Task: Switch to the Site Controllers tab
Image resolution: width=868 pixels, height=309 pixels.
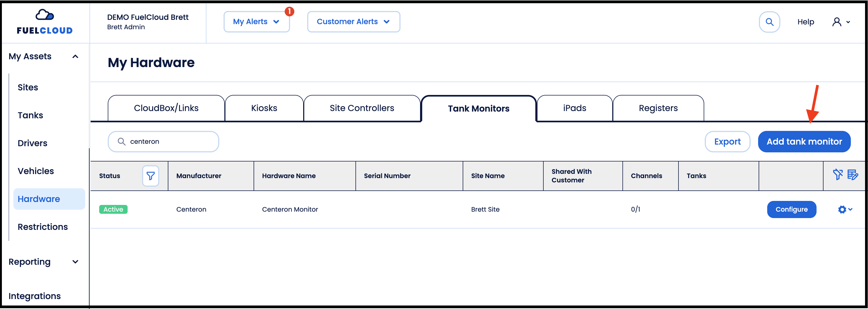Action: [362, 108]
